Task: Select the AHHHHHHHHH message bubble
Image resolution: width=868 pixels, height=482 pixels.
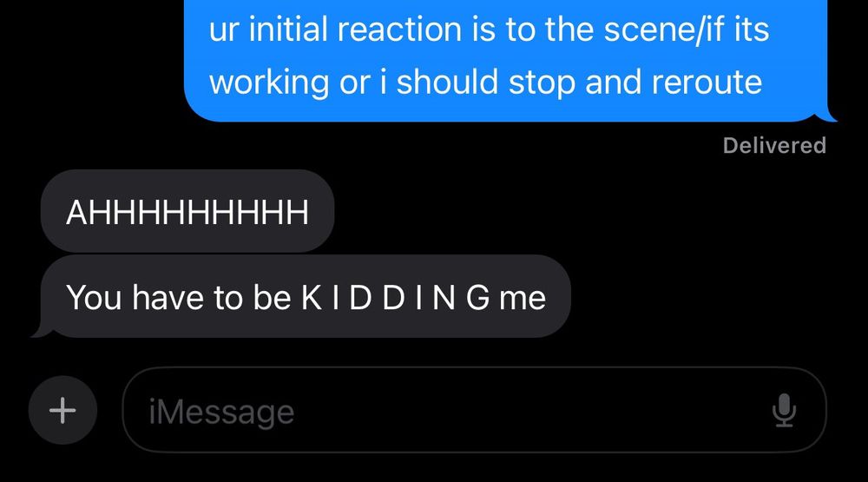Action: (187, 211)
